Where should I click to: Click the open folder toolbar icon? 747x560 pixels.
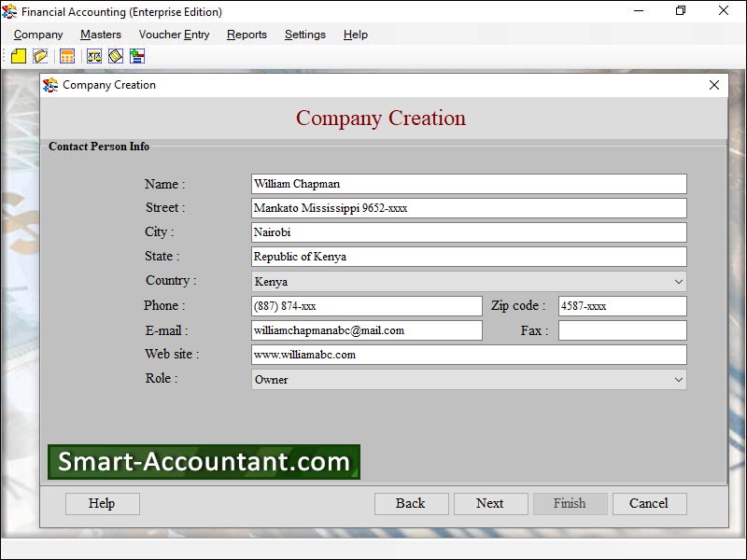pos(40,57)
